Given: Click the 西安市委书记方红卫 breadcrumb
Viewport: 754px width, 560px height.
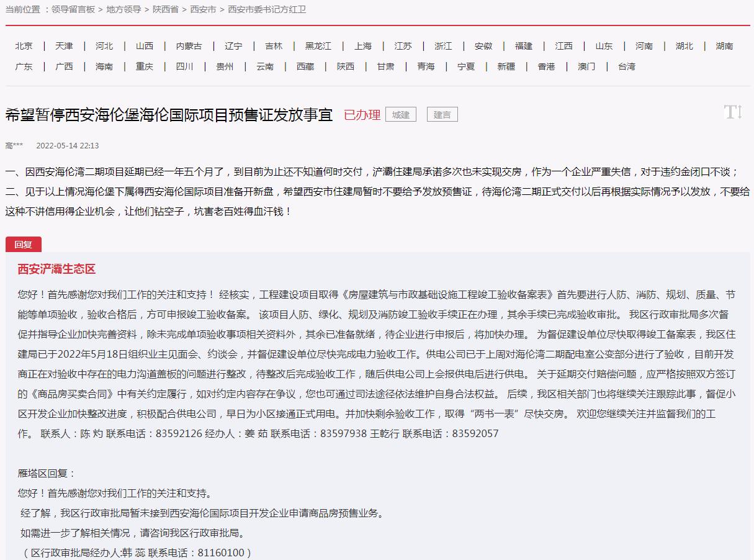Looking at the screenshot, I should point(267,9).
